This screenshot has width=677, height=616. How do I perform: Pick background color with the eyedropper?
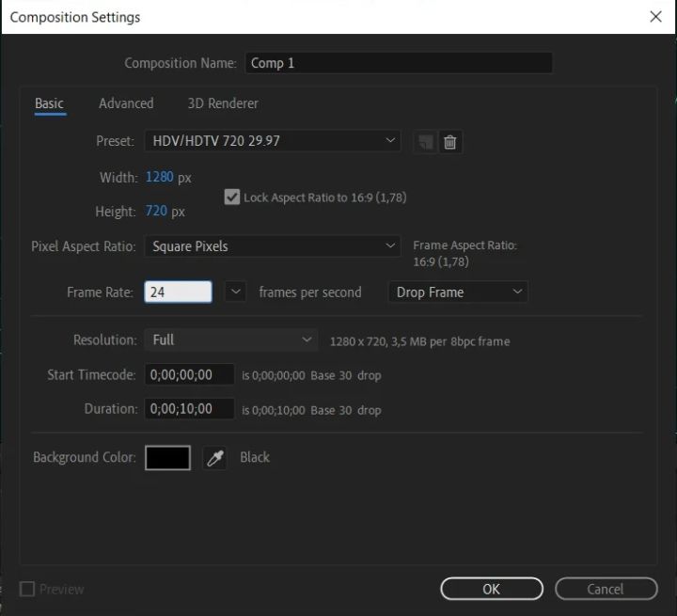tap(215, 458)
